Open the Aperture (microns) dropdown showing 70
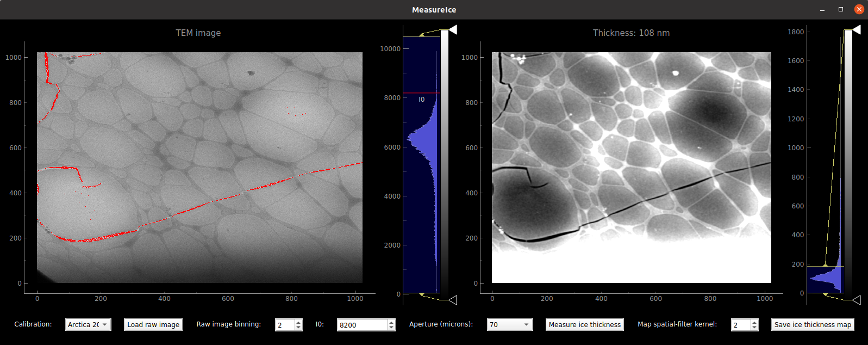 coord(510,324)
